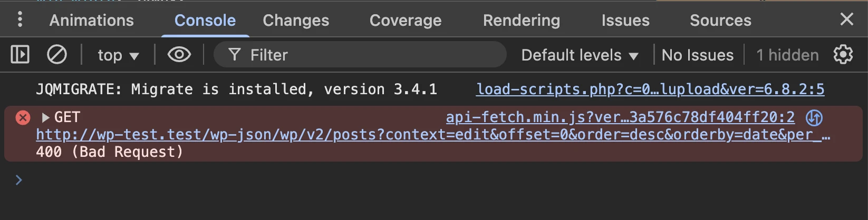This screenshot has width=868, height=220.
Task: Open the Rendering tab
Action: (x=522, y=21)
